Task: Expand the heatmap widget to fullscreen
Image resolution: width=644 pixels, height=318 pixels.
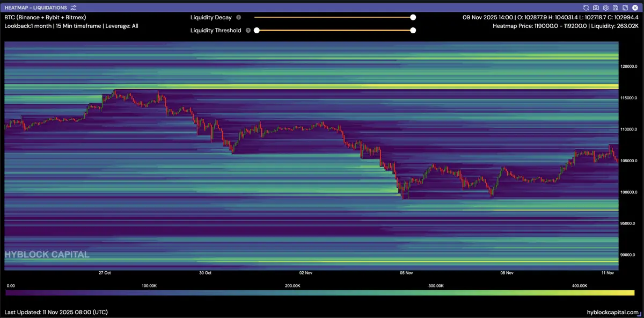Action: pyautogui.click(x=625, y=8)
